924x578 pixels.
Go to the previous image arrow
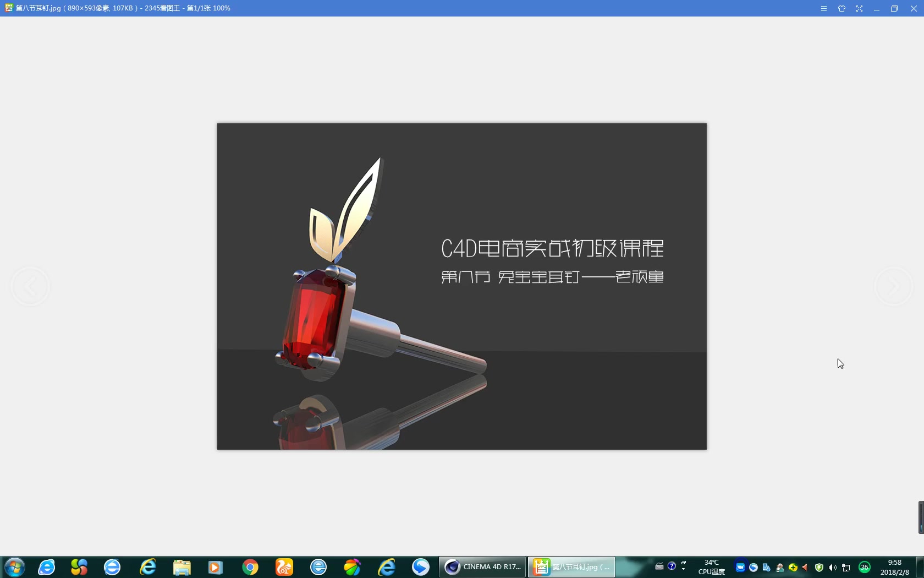coord(30,286)
